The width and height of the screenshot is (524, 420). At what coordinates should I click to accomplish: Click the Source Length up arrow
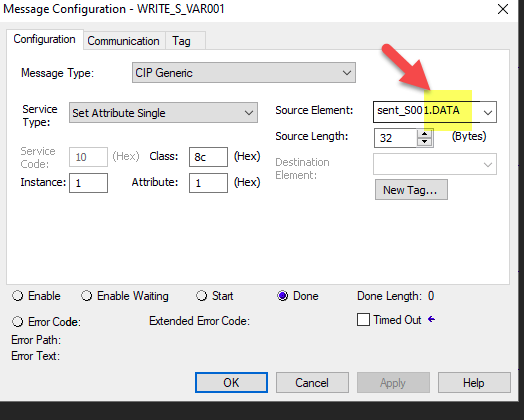425,134
